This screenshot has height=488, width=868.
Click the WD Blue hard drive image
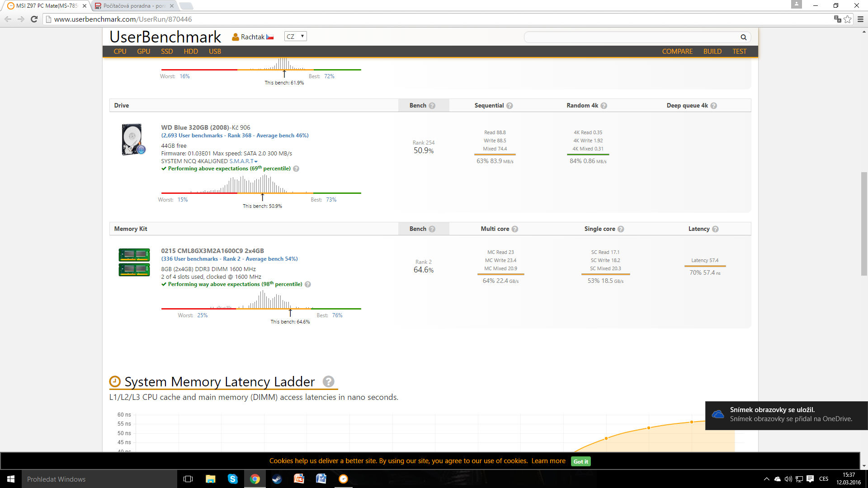(133, 140)
